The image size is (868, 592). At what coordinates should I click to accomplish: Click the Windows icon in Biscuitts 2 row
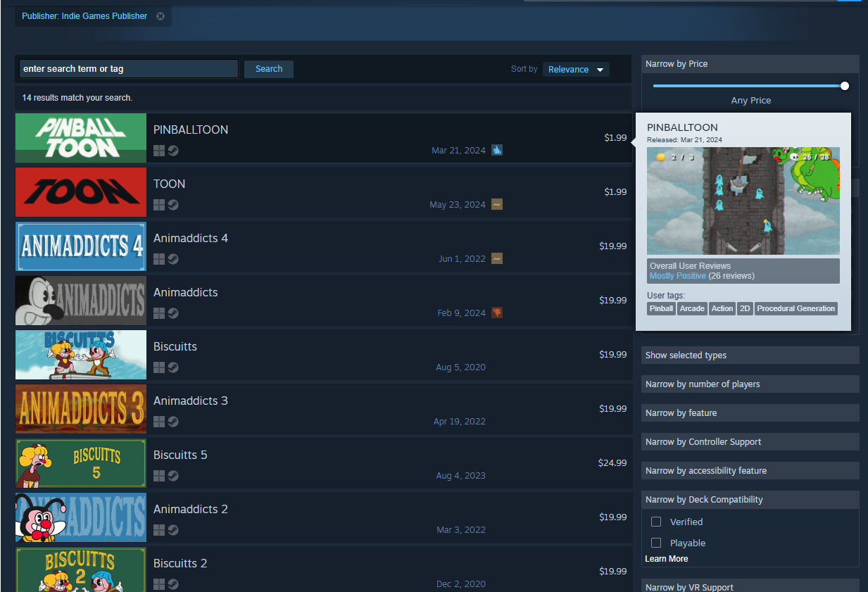[x=159, y=584]
